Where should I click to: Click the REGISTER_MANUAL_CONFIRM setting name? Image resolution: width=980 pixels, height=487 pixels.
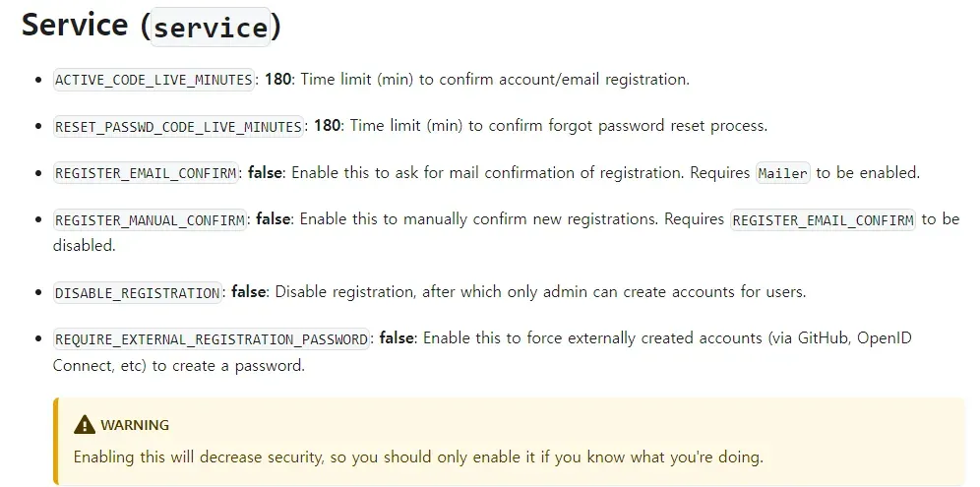point(151,220)
